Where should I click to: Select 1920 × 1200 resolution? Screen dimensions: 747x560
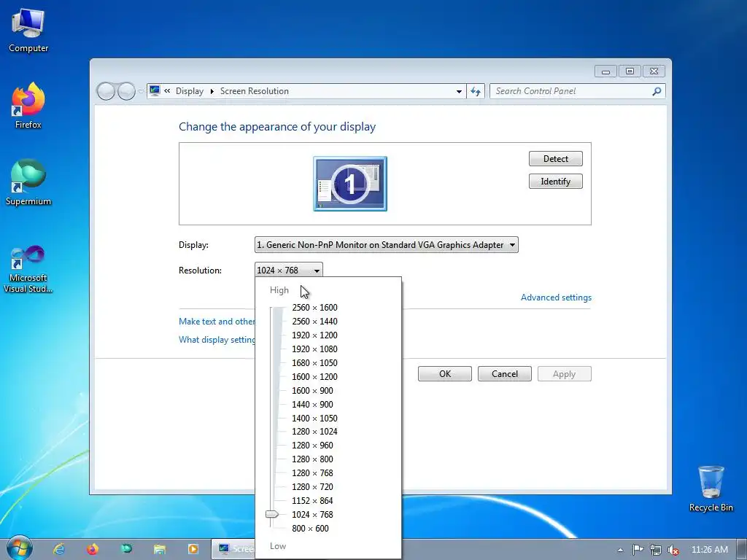point(314,335)
